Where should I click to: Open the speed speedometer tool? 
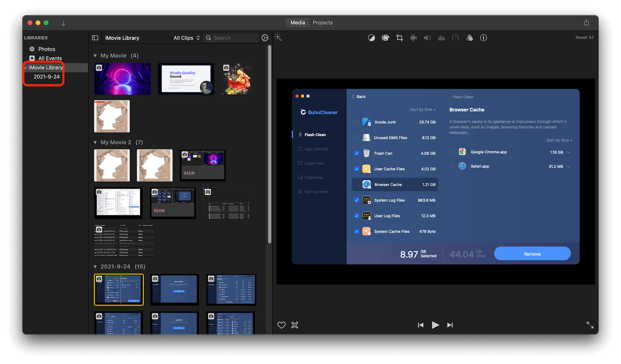point(456,38)
